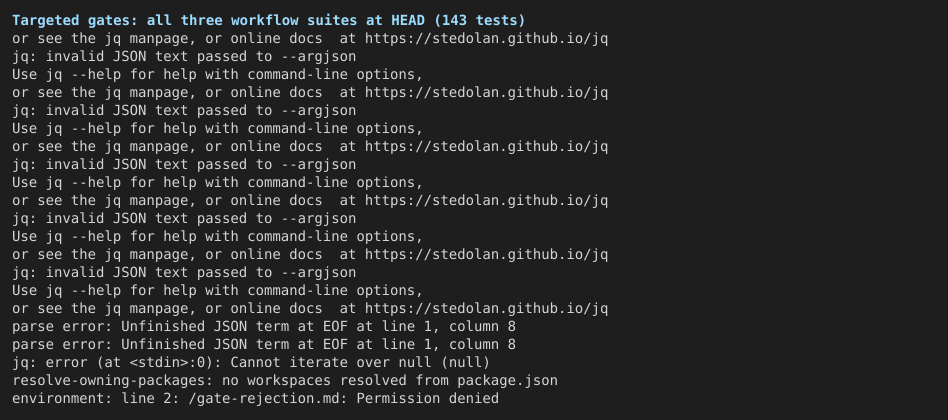Click the first 'parse error: Unfinished JSON' line
This screenshot has width=948, height=420.
click(x=264, y=327)
